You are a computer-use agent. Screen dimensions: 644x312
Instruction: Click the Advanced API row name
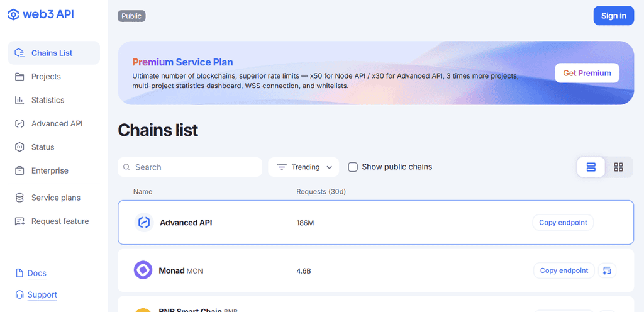pyautogui.click(x=186, y=223)
